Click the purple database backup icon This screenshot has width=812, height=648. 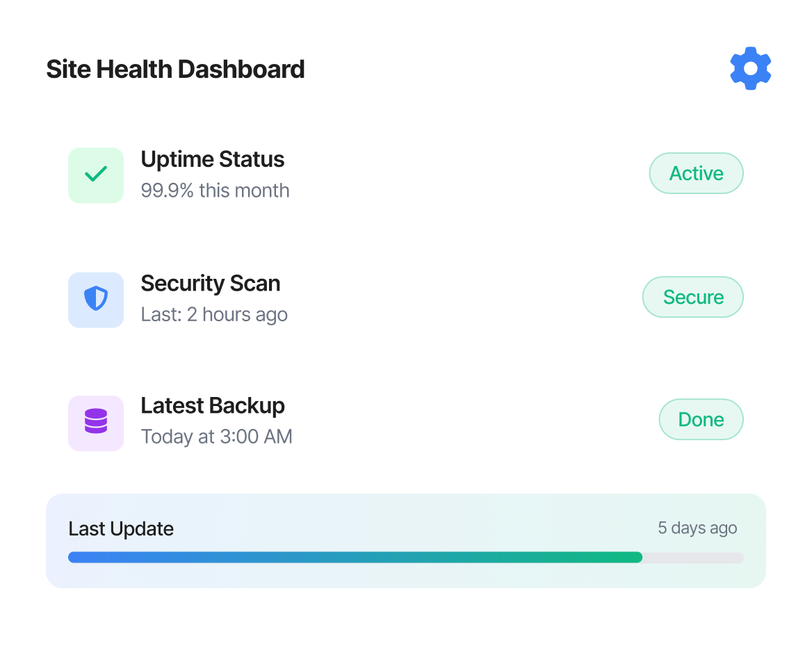pos(96,423)
